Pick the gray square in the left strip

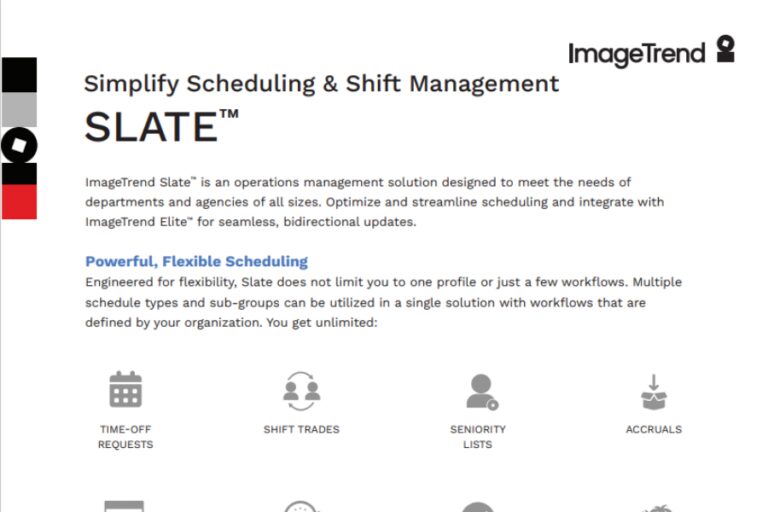19,109
